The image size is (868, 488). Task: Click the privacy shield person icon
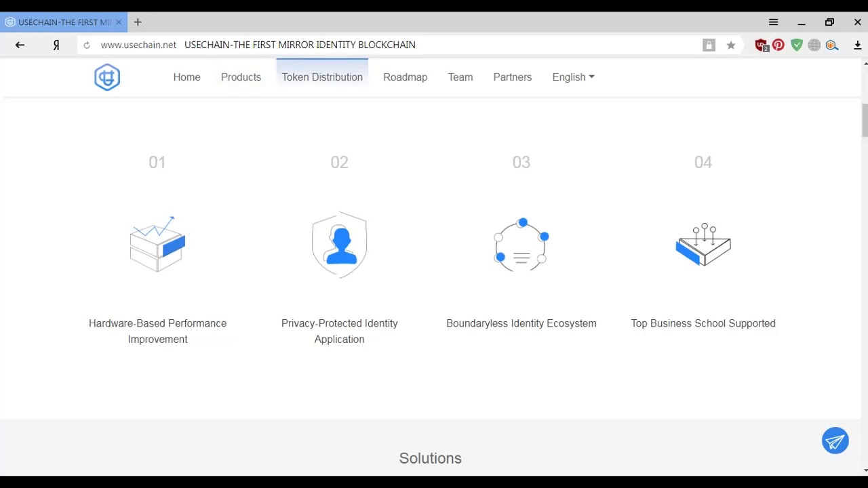[x=339, y=245]
